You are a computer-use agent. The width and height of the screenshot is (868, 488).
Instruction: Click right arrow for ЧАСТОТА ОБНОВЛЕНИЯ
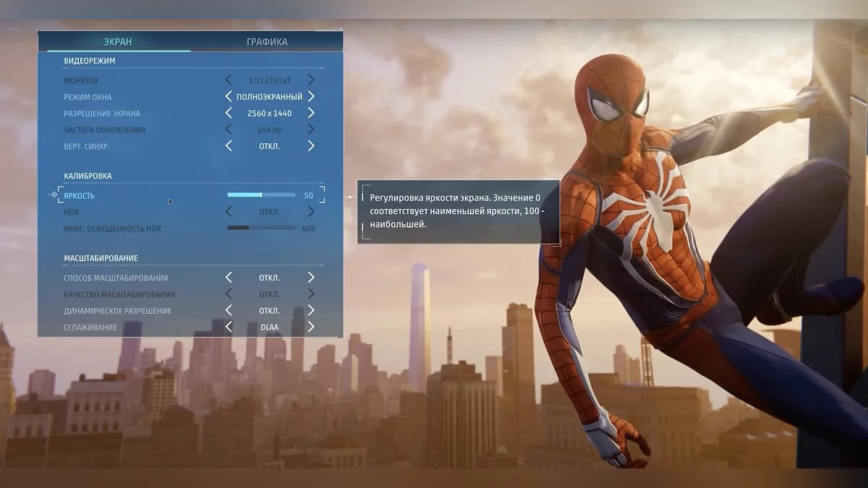tap(311, 129)
